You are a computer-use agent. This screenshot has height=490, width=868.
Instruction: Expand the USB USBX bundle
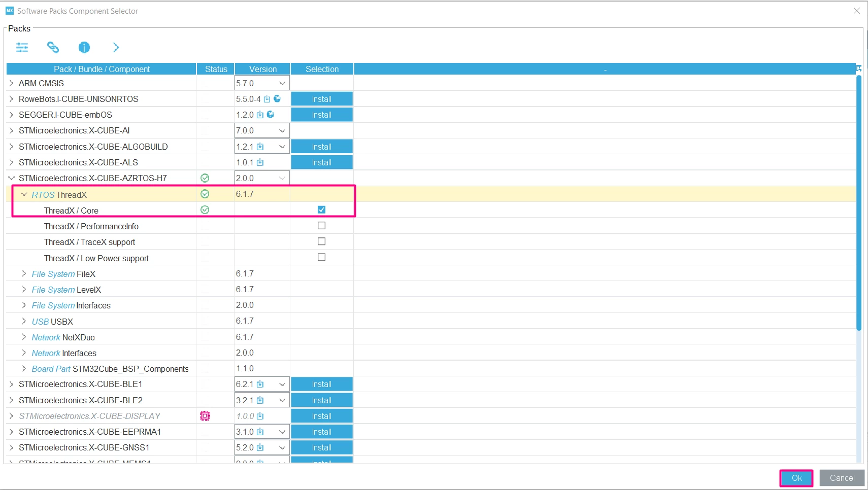[x=24, y=321]
